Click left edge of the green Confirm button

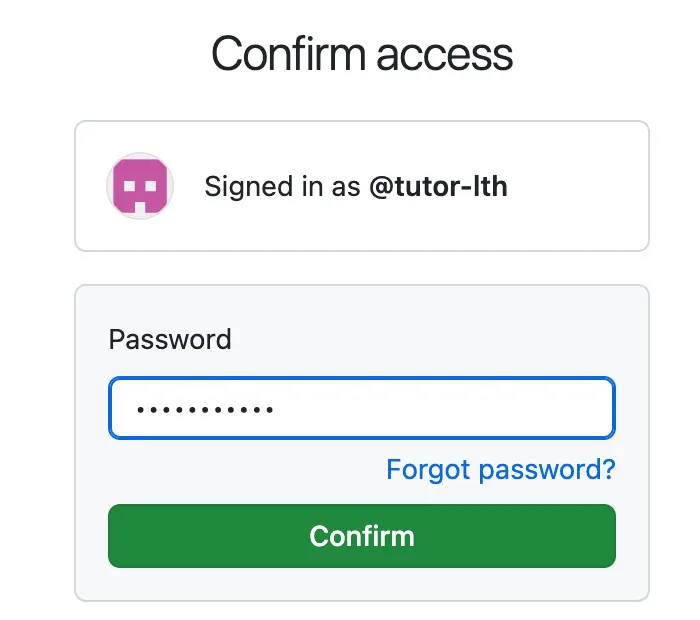click(120, 536)
